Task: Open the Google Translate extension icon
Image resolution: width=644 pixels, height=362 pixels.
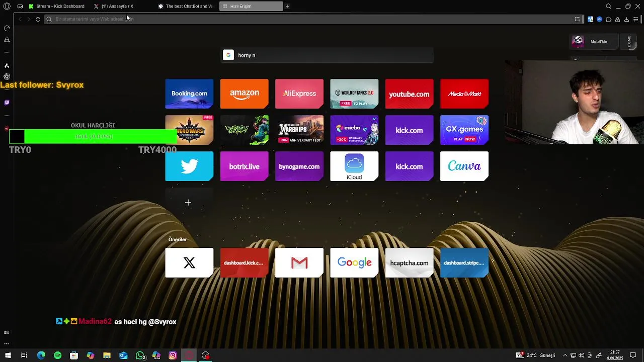Action: tap(590, 19)
